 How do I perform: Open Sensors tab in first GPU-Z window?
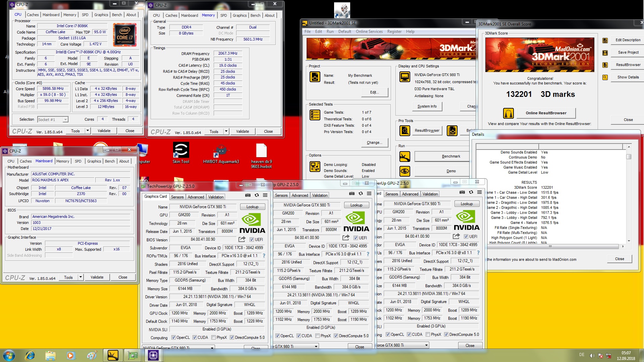pyautogui.click(x=177, y=197)
